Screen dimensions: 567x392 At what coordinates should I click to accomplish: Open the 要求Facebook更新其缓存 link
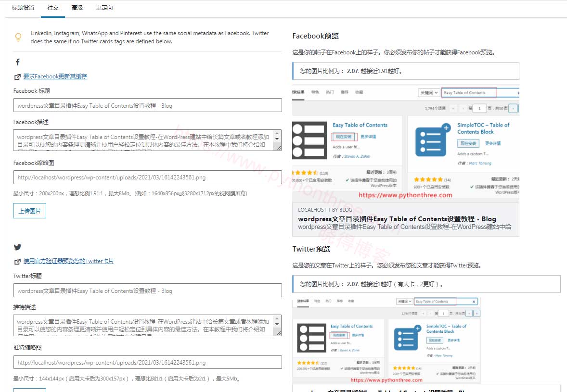point(55,76)
